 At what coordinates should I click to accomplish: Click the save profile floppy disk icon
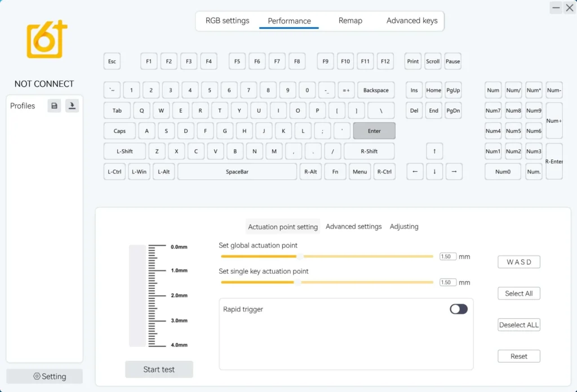click(54, 106)
